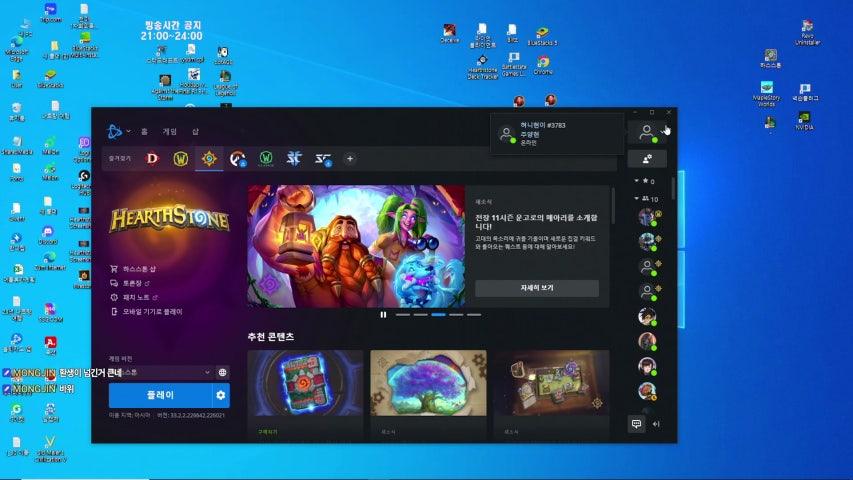Open the battlegrounds board recommended content thumbnail
Image resolution: width=853 pixels, height=480 pixels.
(x=552, y=383)
